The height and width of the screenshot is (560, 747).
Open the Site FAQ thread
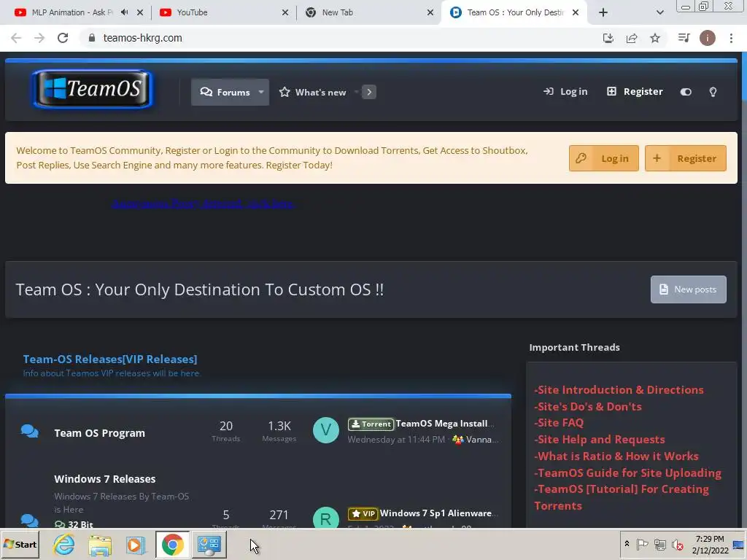(559, 423)
